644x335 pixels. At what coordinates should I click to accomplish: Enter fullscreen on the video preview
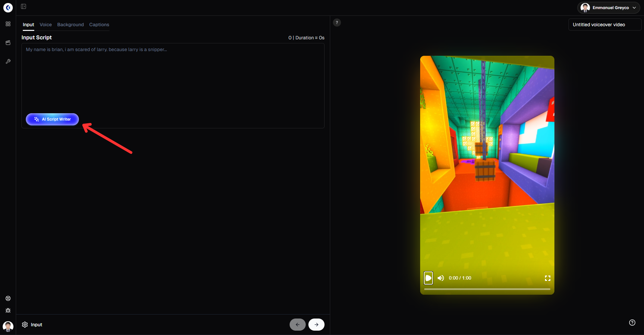548,278
